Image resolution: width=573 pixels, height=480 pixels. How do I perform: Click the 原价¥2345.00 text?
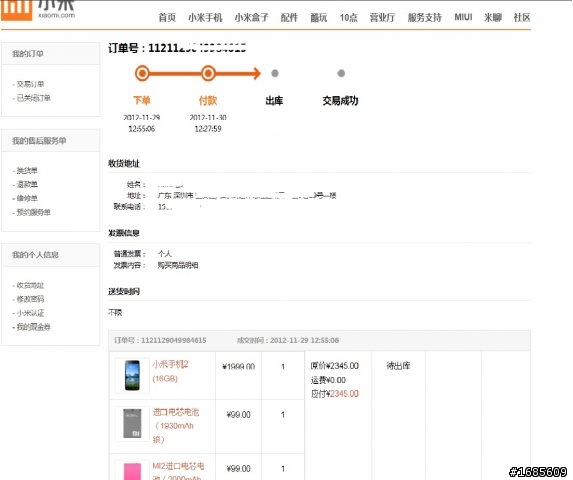tap(335, 366)
